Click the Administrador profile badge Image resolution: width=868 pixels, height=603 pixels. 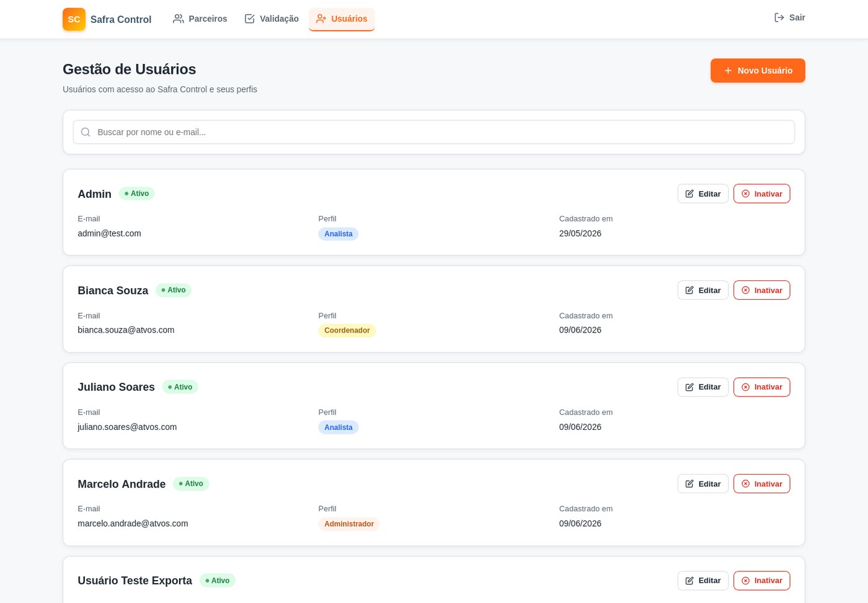[x=349, y=524]
